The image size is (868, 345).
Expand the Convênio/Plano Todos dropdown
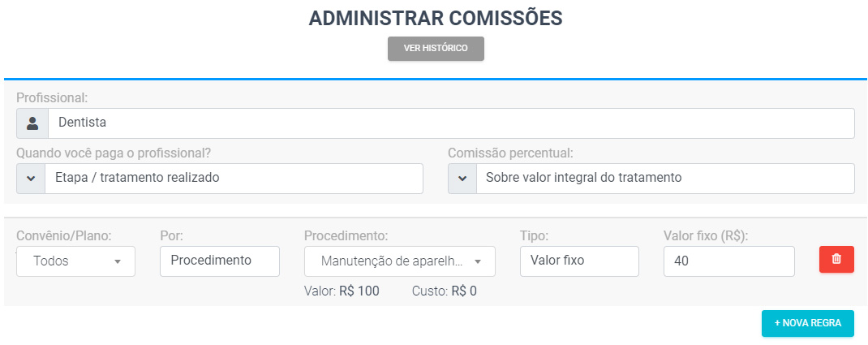point(75,261)
